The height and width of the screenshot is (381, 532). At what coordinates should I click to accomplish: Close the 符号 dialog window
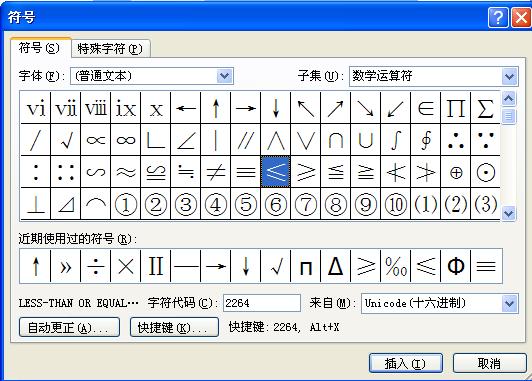(521, 17)
